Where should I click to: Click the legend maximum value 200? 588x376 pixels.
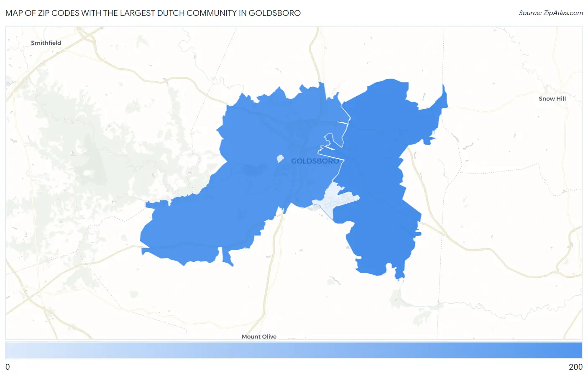click(575, 367)
